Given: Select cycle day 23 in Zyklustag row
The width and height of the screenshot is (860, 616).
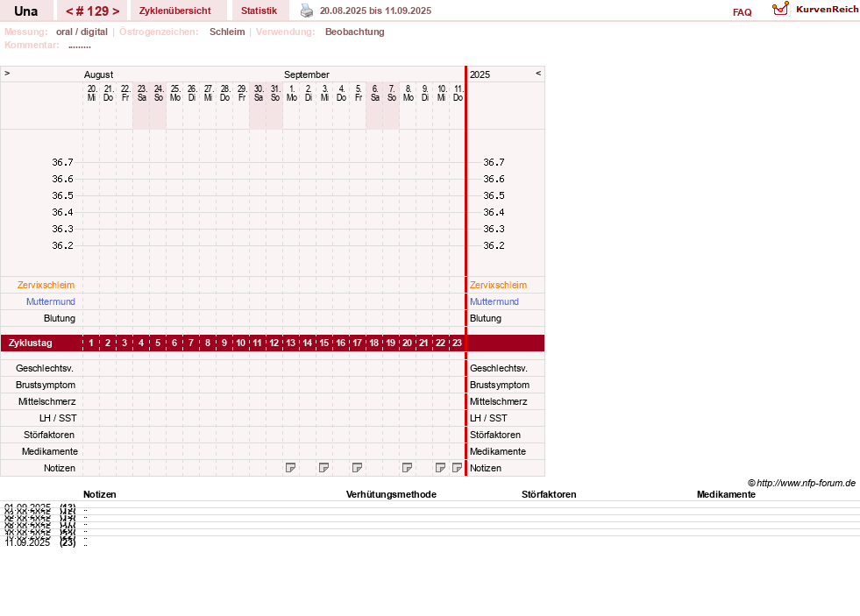Looking at the screenshot, I should [x=457, y=343].
